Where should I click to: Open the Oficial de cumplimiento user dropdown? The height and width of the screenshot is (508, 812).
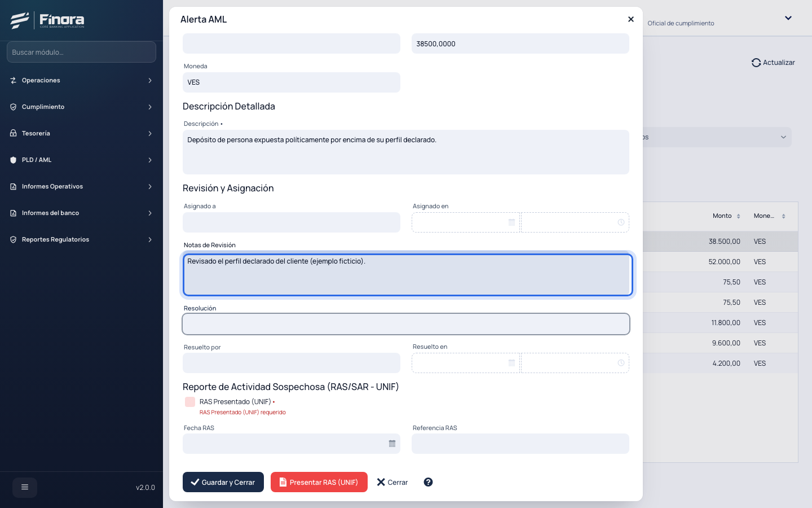[788, 18]
